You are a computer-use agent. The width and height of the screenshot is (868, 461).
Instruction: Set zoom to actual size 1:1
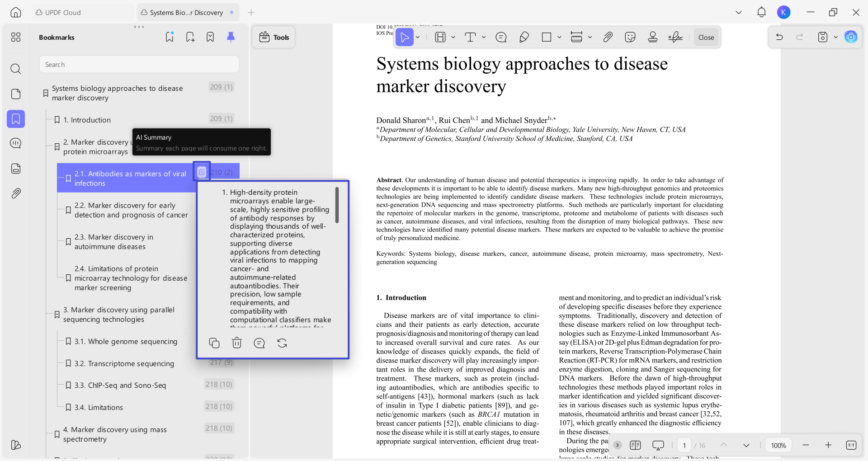click(x=851, y=446)
